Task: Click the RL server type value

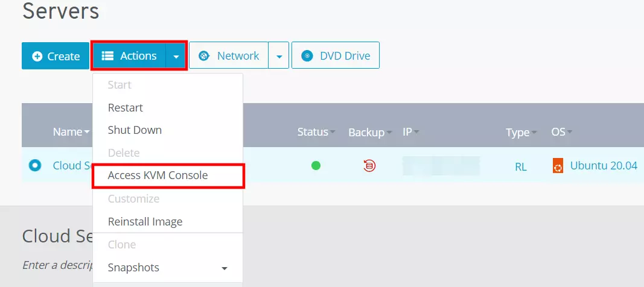Action: 521,167
